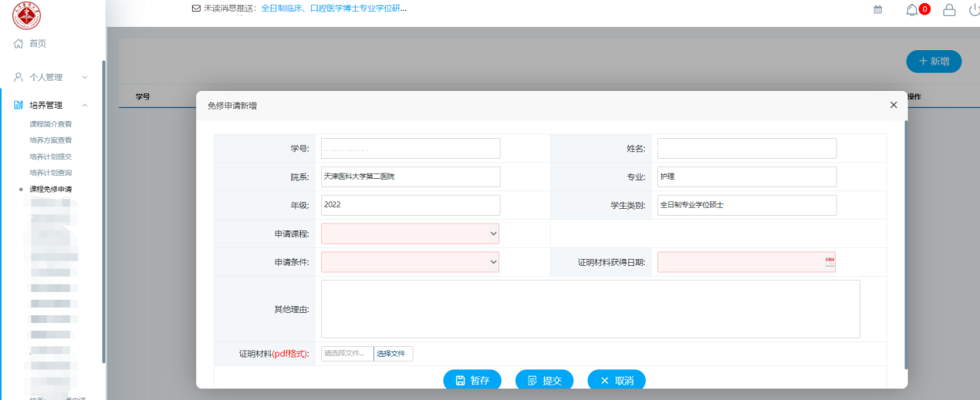Close the 免修申请新增 dialog

[x=894, y=105]
